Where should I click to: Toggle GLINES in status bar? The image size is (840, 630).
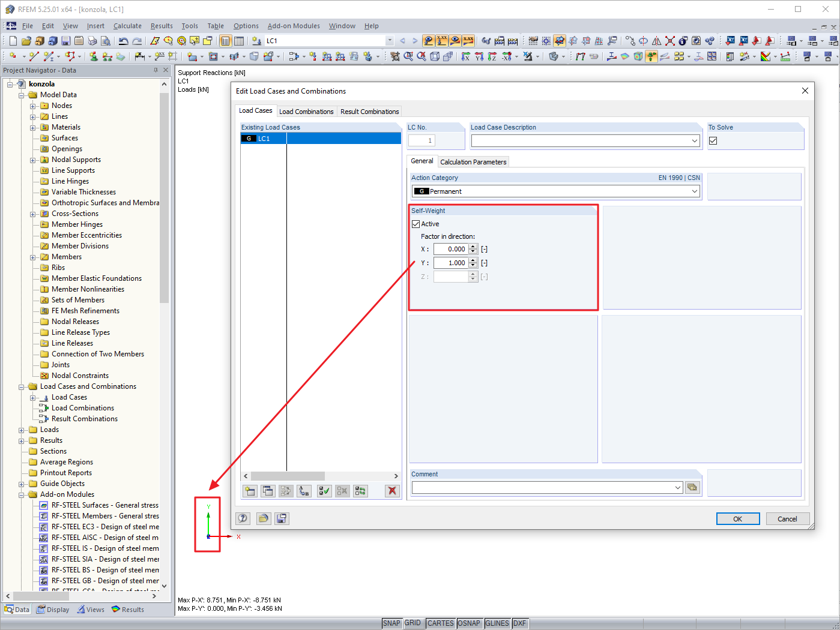tap(497, 623)
